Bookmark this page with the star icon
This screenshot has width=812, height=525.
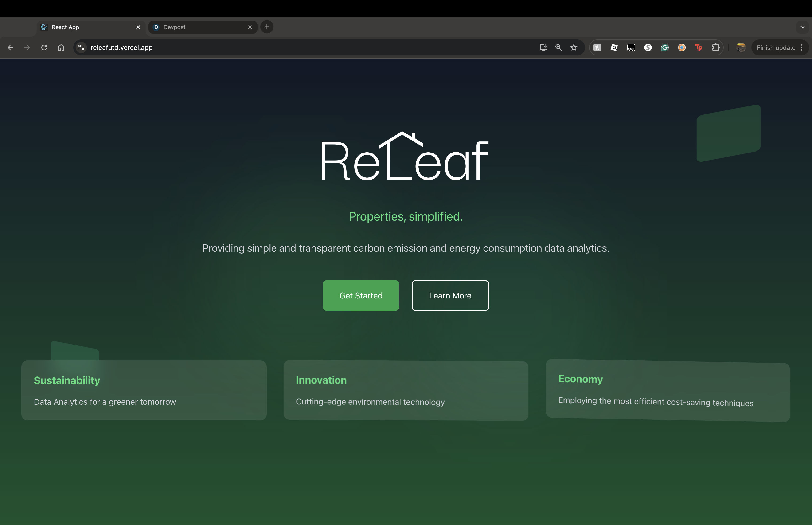(574, 48)
